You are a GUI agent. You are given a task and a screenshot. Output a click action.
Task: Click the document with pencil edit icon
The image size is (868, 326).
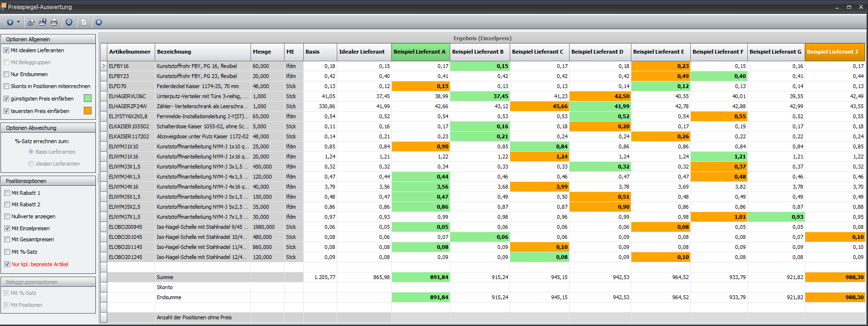pyautogui.click(x=84, y=22)
